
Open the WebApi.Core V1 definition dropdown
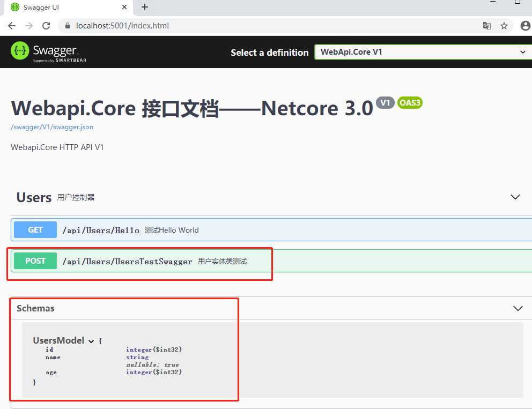pyautogui.click(x=423, y=52)
